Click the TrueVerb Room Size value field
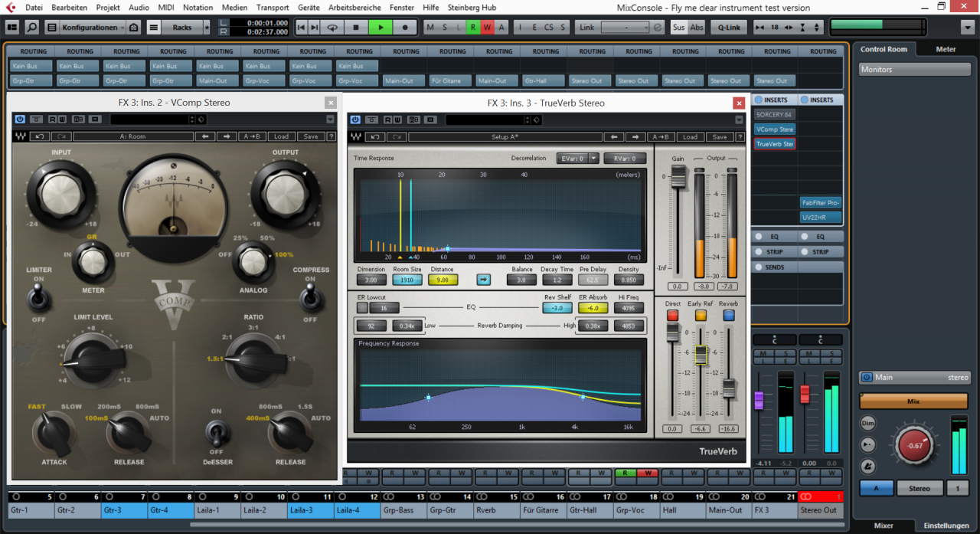This screenshot has height=534, width=980. point(407,280)
